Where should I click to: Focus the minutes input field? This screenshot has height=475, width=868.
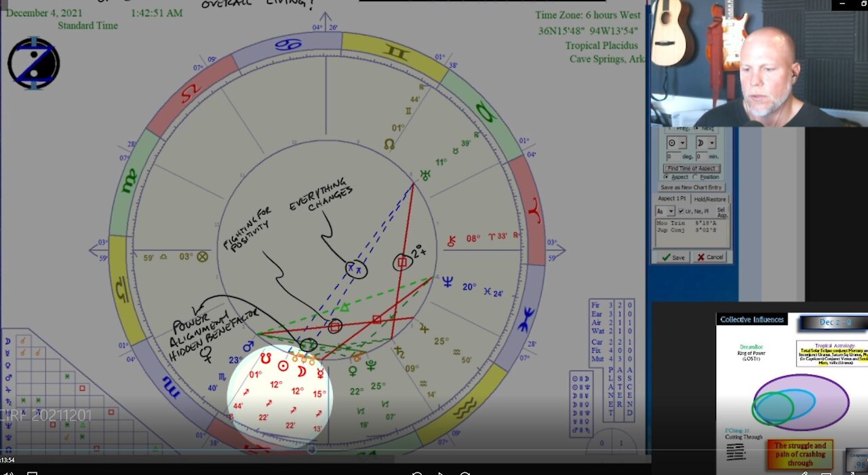coord(702,156)
